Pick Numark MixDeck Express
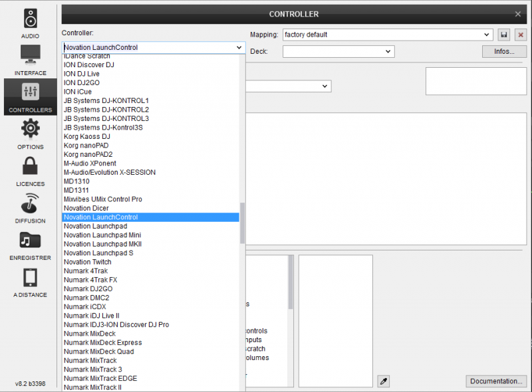Viewport: 532px width, 392px height. click(151, 342)
